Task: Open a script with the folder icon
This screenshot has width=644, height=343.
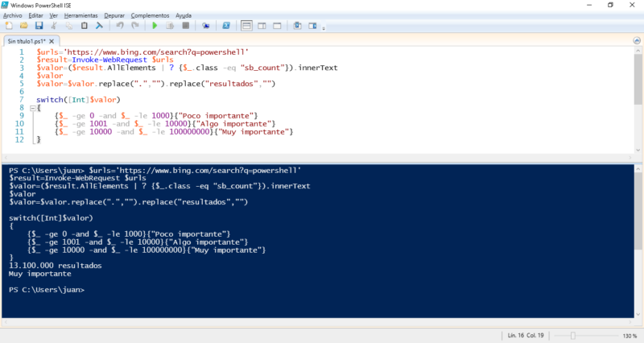Action: coord(22,26)
